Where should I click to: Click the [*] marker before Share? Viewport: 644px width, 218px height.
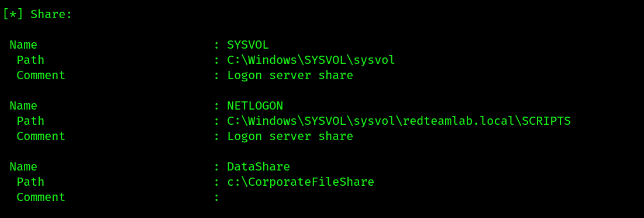point(13,15)
